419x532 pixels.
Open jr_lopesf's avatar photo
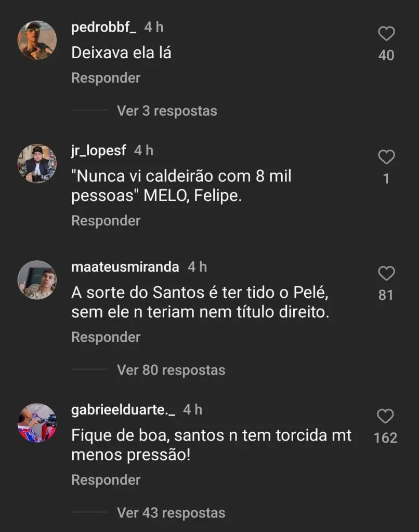coord(37,163)
